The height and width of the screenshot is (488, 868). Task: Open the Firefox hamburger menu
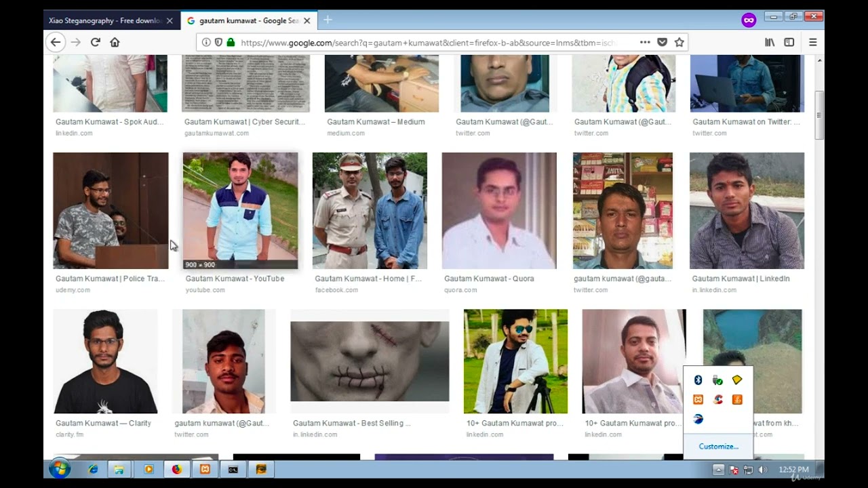[x=812, y=42]
